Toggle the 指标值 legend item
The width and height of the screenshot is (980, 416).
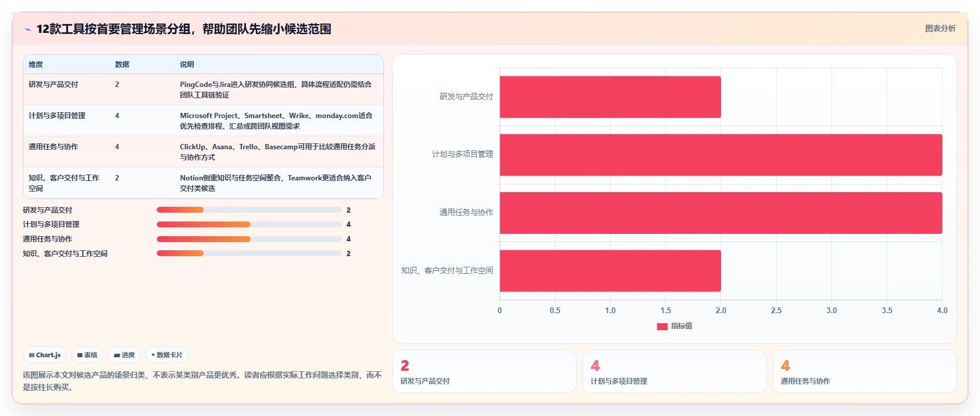click(675, 326)
